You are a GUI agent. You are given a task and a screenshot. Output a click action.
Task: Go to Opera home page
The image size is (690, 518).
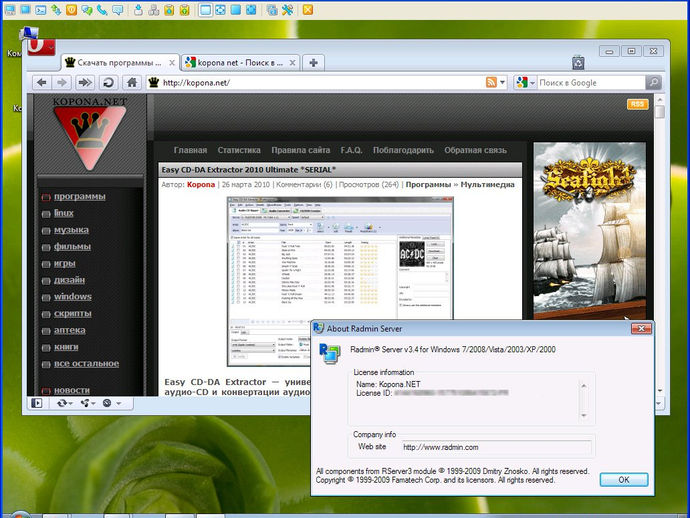coord(132,82)
